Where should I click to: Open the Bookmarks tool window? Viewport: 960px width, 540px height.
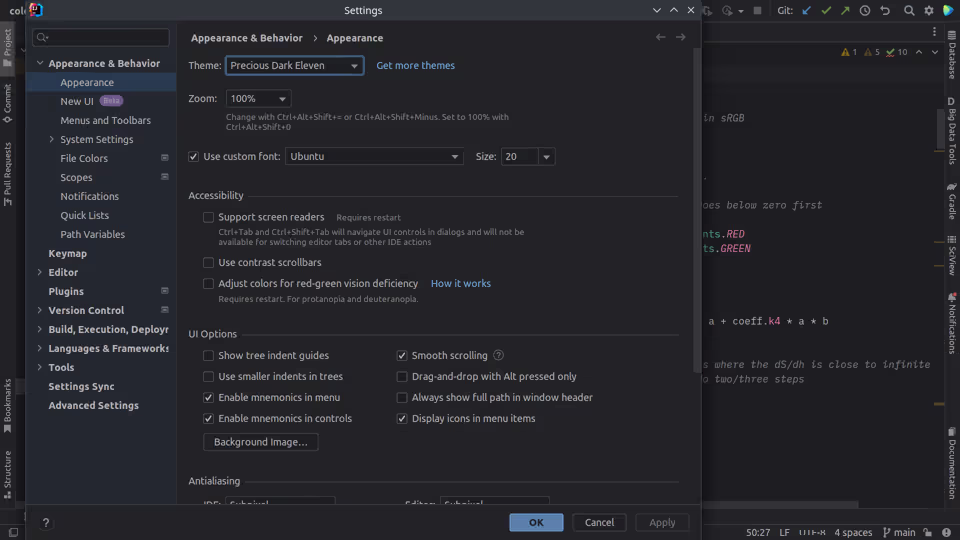point(7,406)
